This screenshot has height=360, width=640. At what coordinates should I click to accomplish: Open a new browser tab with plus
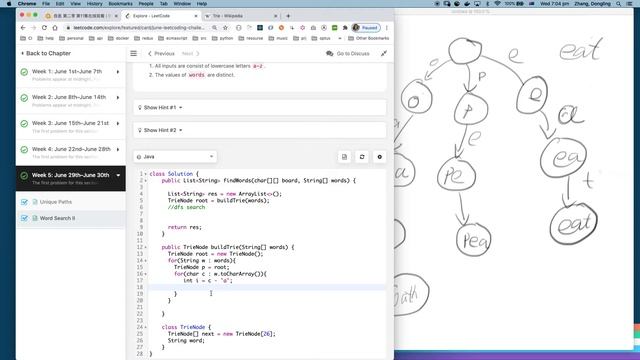pos(288,16)
